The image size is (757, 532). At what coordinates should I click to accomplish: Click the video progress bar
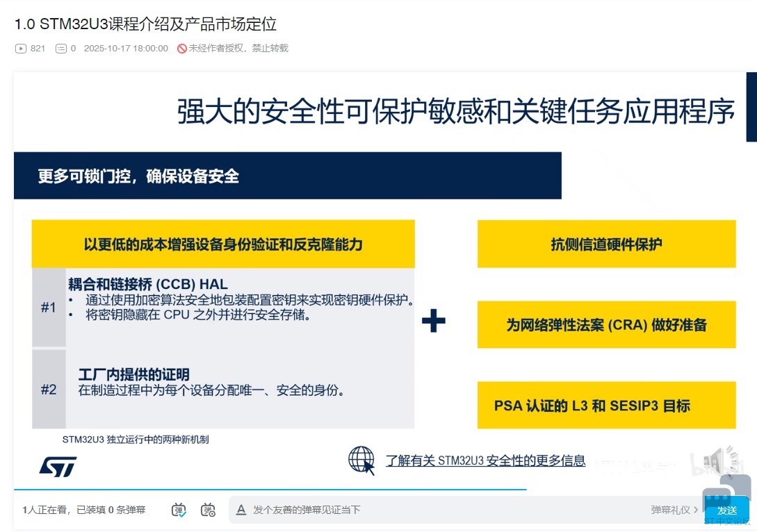[385, 490]
